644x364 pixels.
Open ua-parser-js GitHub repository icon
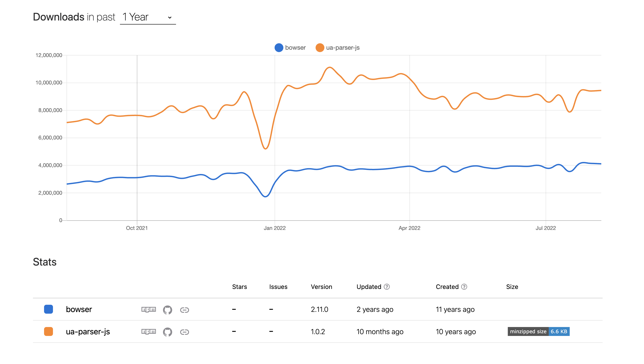[168, 332]
